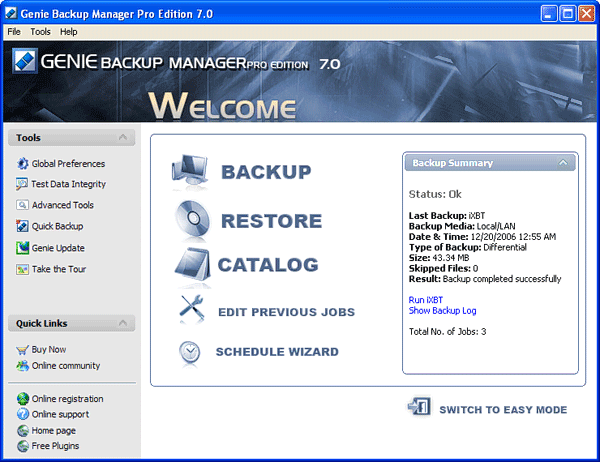Viewport: 600px width, 462px height.
Task: Click the Run iXBT link
Action: click(426, 300)
